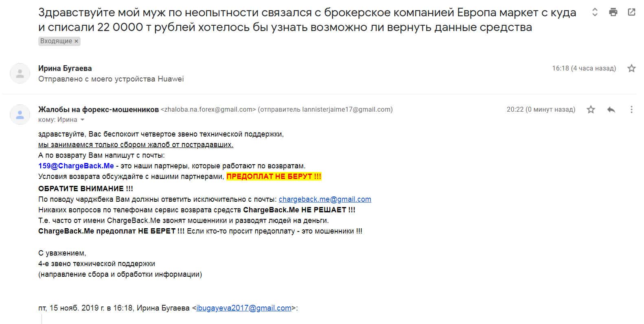Star the message from Ирина Бугаева

click(631, 68)
